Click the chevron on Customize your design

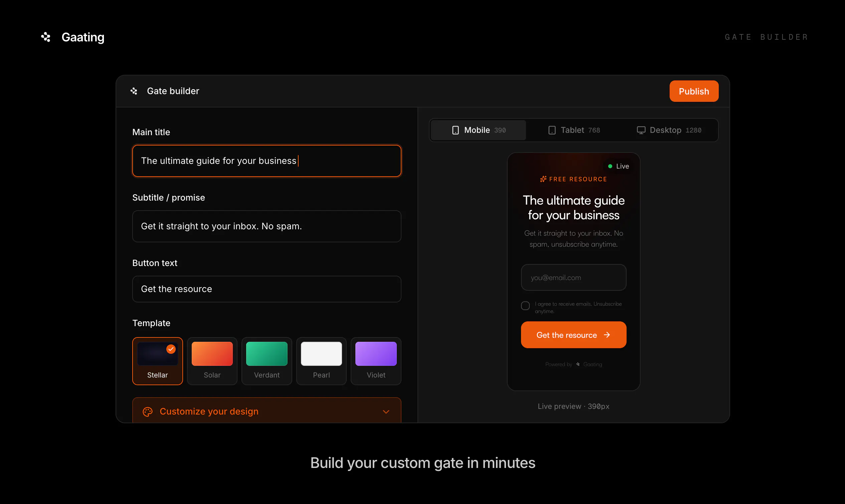386,412
